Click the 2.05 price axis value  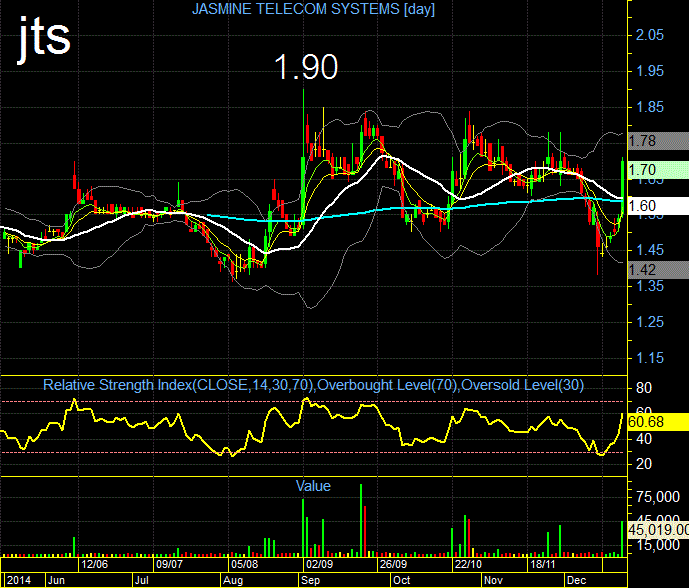tap(650, 35)
